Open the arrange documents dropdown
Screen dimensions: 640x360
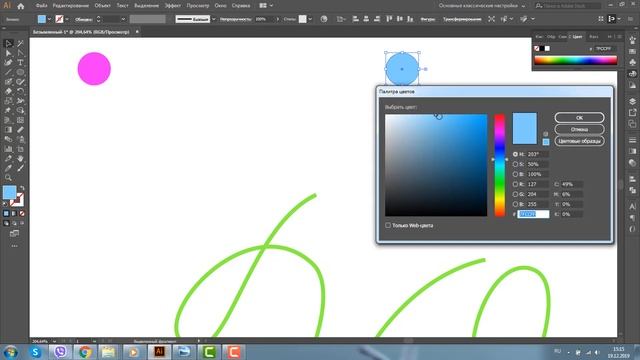pos(266,6)
